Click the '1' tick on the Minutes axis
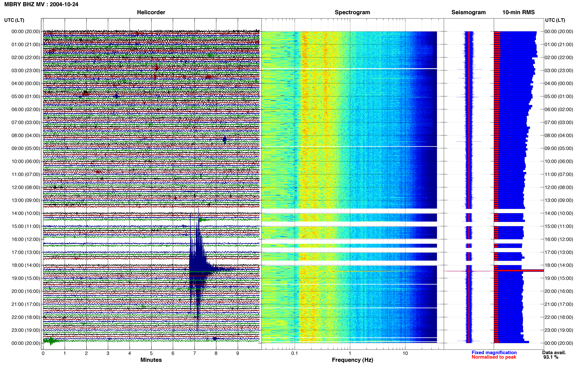Viewport: 588px width, 368px height. click(65, 353)
